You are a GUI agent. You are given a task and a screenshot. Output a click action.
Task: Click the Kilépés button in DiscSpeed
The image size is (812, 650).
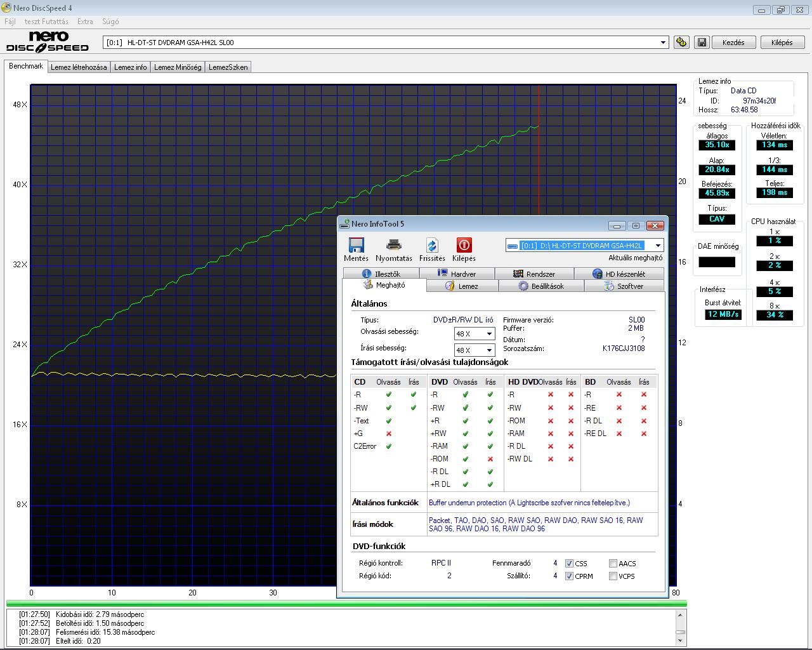click(782, 43)
